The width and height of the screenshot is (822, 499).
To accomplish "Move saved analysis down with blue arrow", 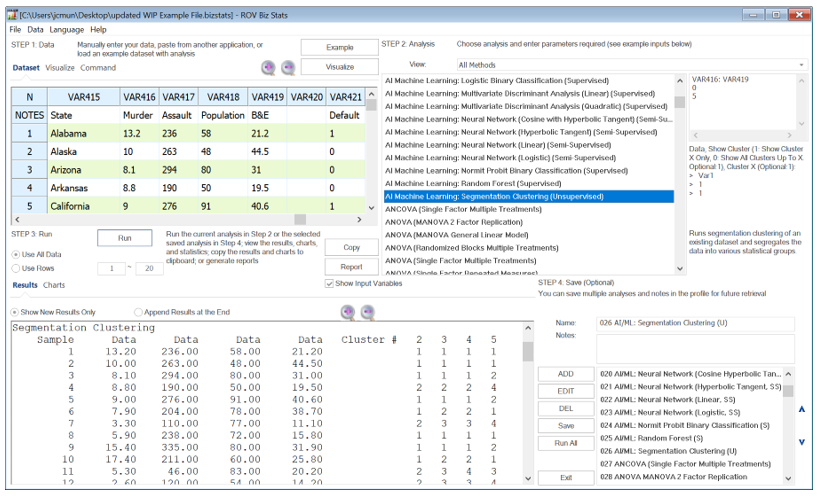I will 802,442.
